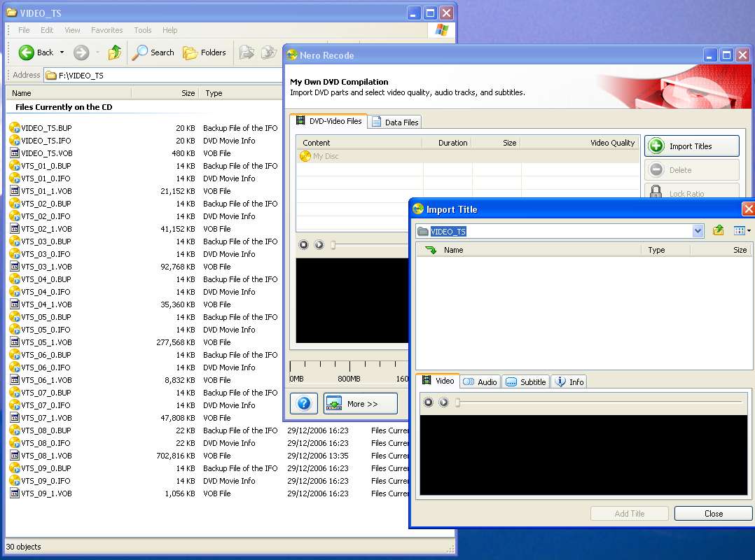Image resolution: width=755 pixels, height=560 pixels.
Task: Click the Content column header in Nero Recode
Action: [x=359, y=143]
